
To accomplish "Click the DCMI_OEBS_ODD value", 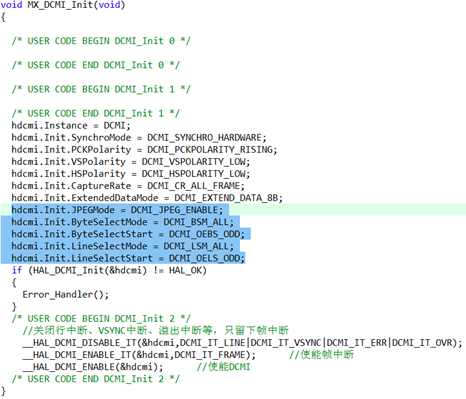I will [x=205, y=234].
